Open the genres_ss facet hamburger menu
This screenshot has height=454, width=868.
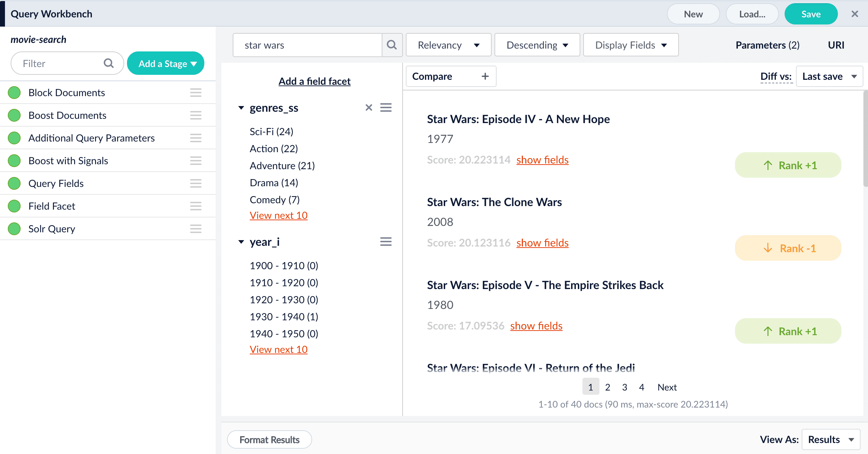[x=386, y=107]
